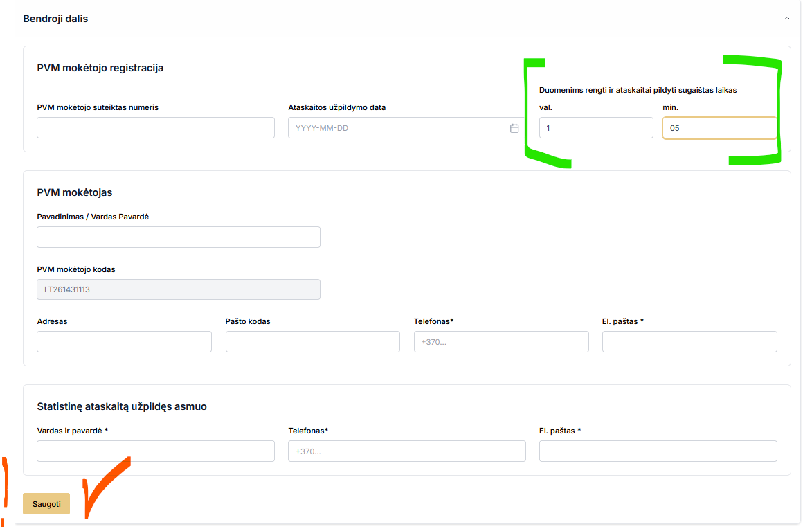The width and height of the screenshot is (812, 529).
Task: Select the val. hours input
Action: click(596, 128)
